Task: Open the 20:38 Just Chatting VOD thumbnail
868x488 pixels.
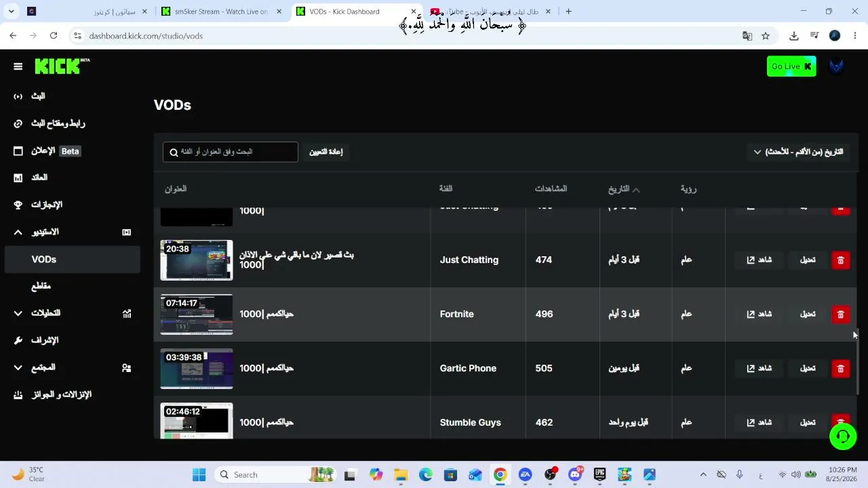Action: pos(197,260)
